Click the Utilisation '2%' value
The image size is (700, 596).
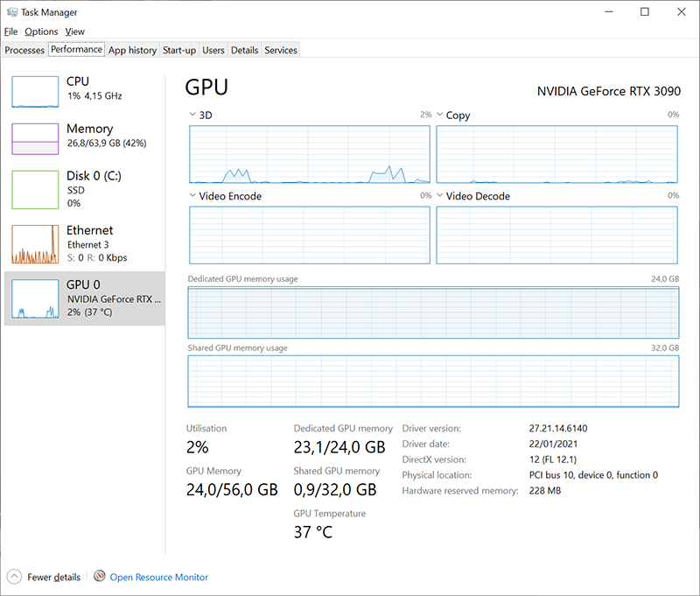tap(198, 447)
